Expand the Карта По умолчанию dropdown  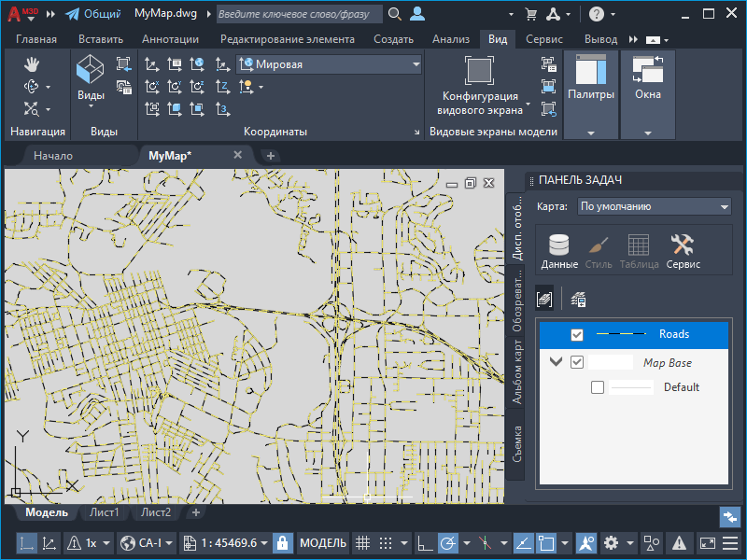[654, 206]
